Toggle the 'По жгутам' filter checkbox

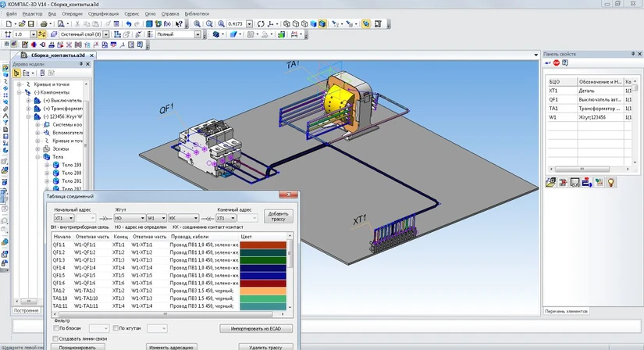(116, 328)
